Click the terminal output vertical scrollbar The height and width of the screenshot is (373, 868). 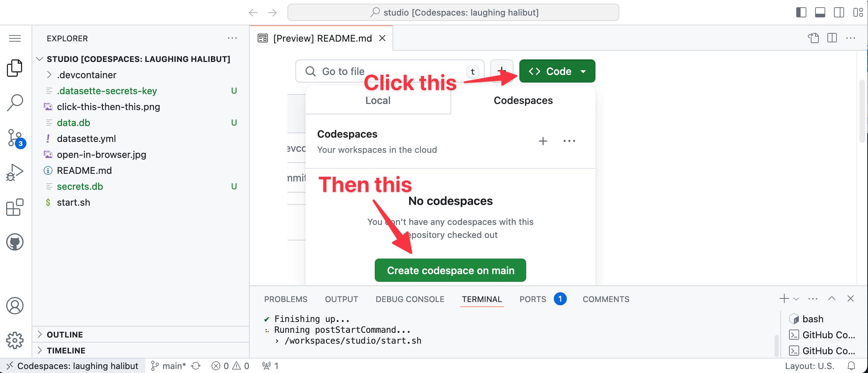coord(776,345)
